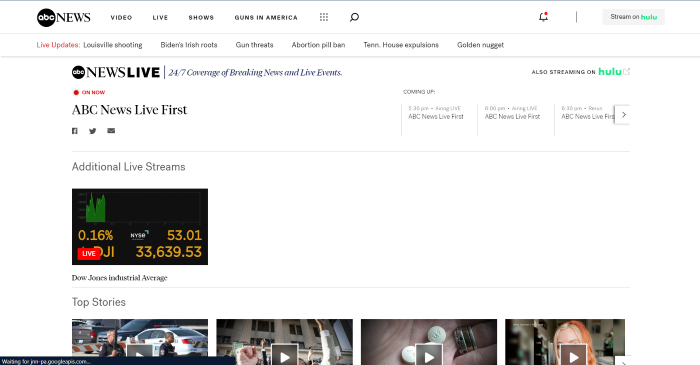The width and height of the screenshot is (700, 365).
Task: Share via email envelope icon
Action: point(111,131)
